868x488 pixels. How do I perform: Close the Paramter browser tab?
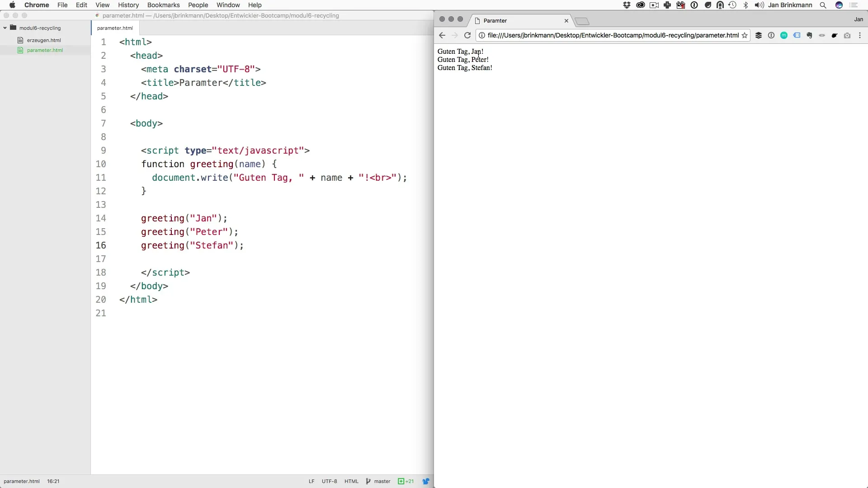[x=566, y=21]
